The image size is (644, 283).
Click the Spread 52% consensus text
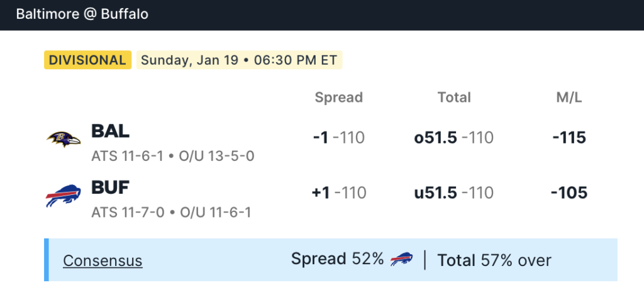tap(337, 259)
